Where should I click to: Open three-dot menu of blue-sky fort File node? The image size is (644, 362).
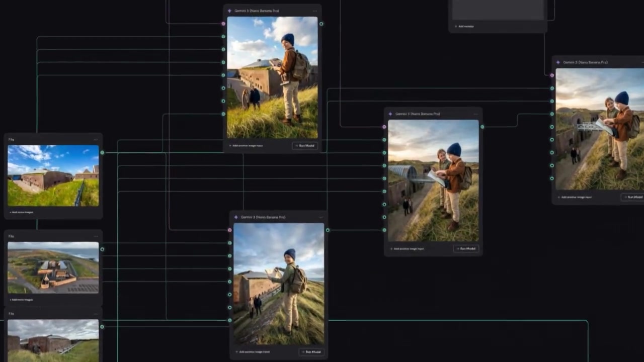[96, 139]
